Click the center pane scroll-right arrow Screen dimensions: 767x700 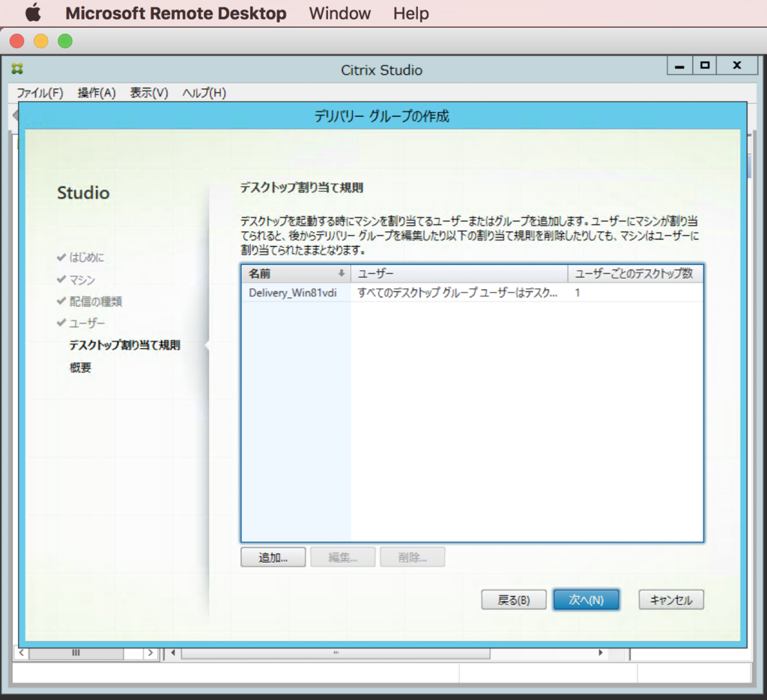click(x=601, y=653)
